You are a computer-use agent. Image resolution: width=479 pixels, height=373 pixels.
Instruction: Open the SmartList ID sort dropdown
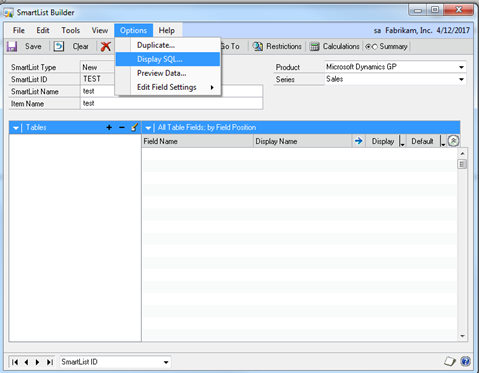(x=166, y=362)
